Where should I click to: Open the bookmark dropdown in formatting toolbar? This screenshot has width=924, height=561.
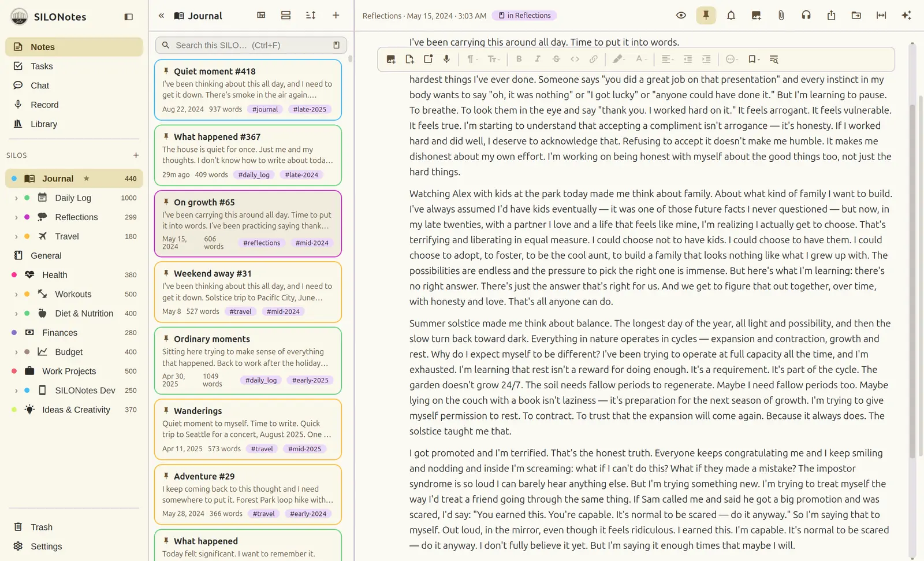pos(754,59)
